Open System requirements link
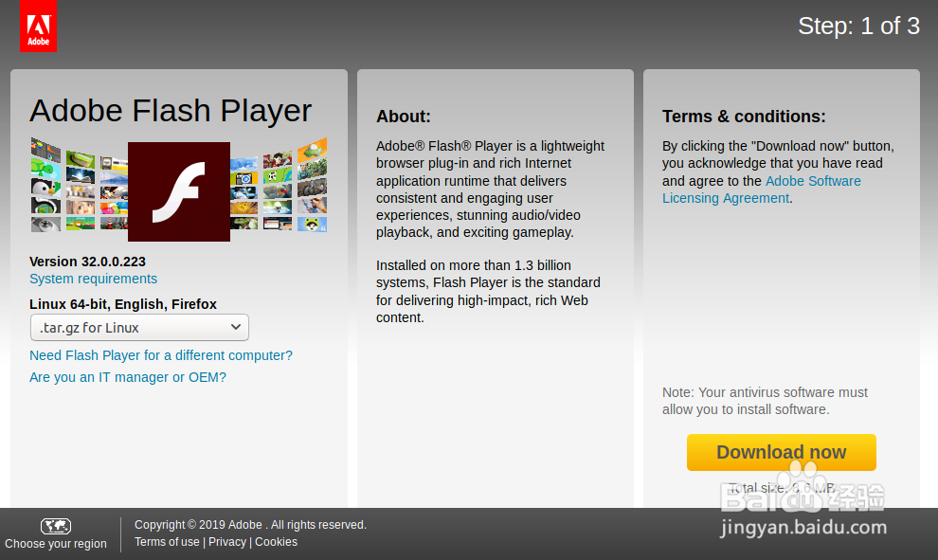The width and height of the screenshot is (938, 560). (93, 279)
